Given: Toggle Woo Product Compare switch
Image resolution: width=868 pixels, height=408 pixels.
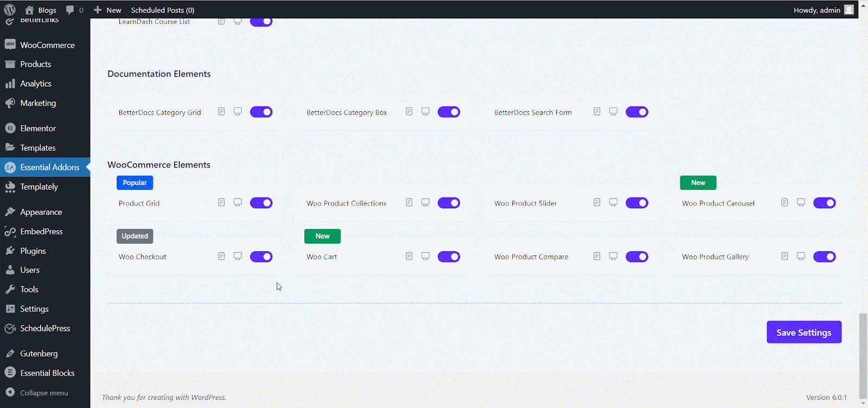Looking at the screenshot, I should tap(637, 257).
